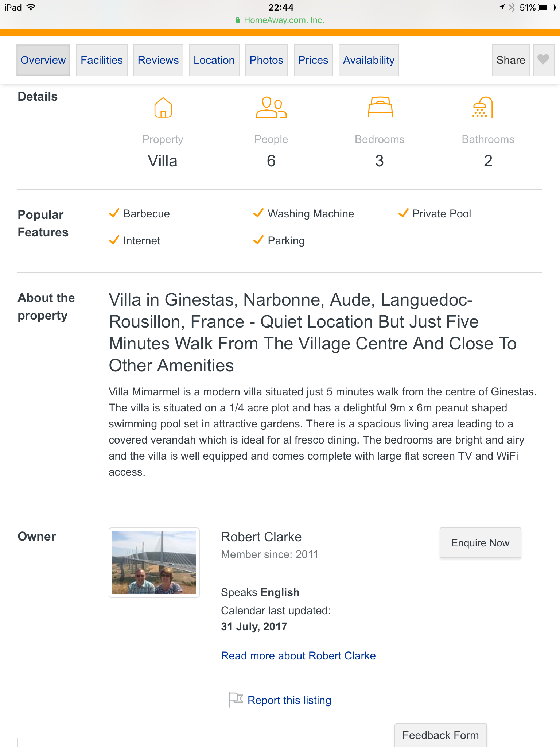Image resolution: width=560 pixels, height=747 pixels.
Task: Switch to the Facilities tab
Action: pyautogui.click(x=102, y=60)
